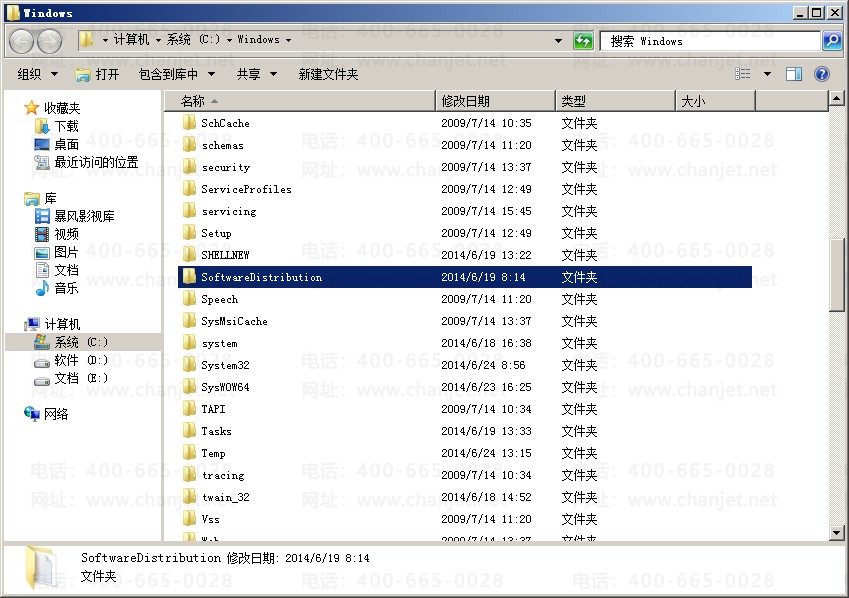Image resolution: width=849 pixels, height=598 pixels.
Task: Select the security folder icon
Action: [189, 167]
